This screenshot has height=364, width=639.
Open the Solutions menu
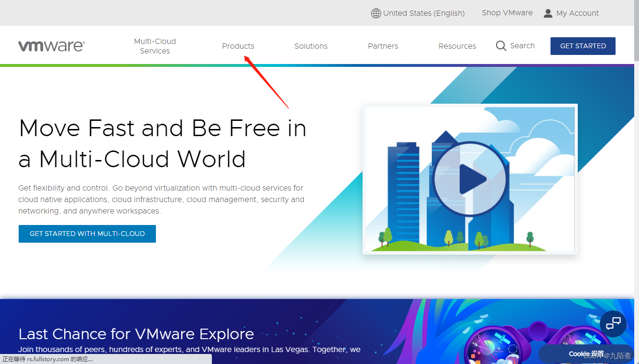311,46
